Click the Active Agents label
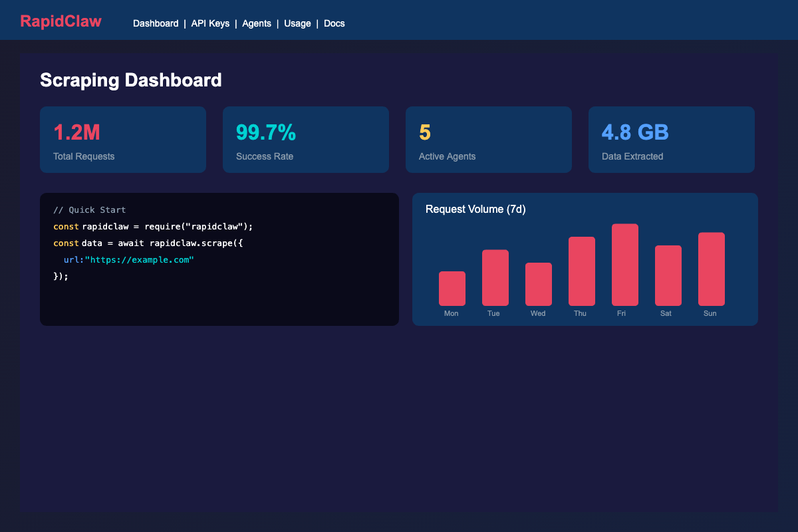Screen dimensions: 798x532 click(x=447, y=156)
